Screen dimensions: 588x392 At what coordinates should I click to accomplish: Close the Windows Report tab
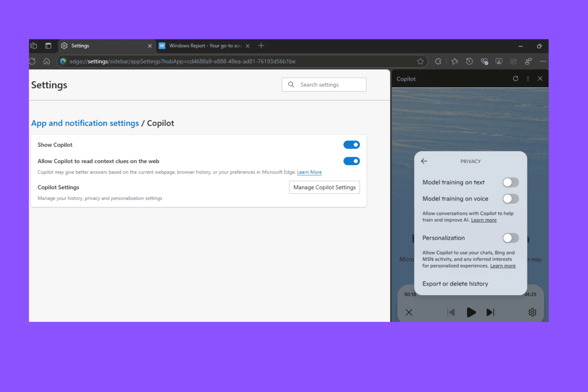(x=248, y=46)
